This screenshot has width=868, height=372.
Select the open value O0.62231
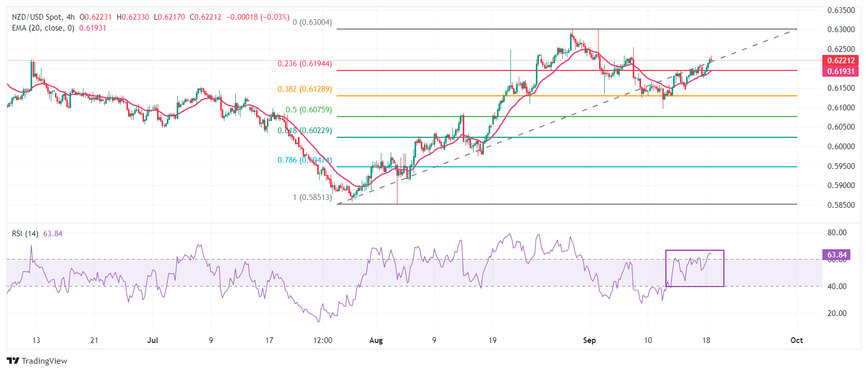(96, 17)
